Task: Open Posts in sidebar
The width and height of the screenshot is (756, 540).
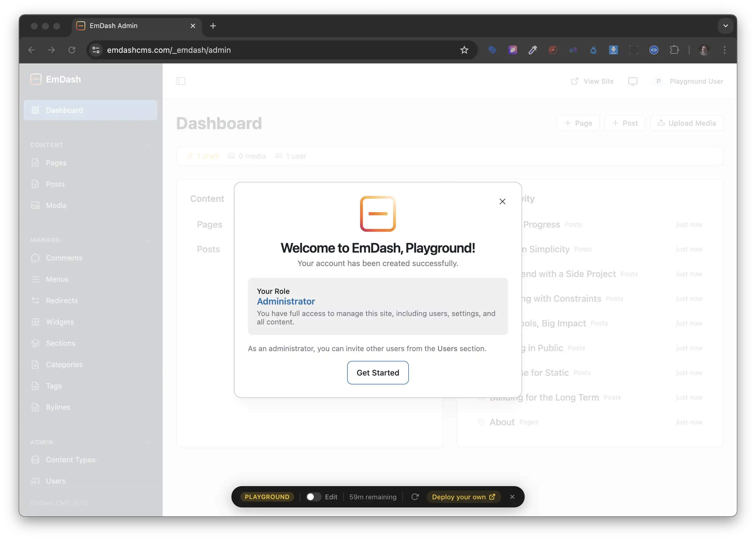Action: click(90, 184)
